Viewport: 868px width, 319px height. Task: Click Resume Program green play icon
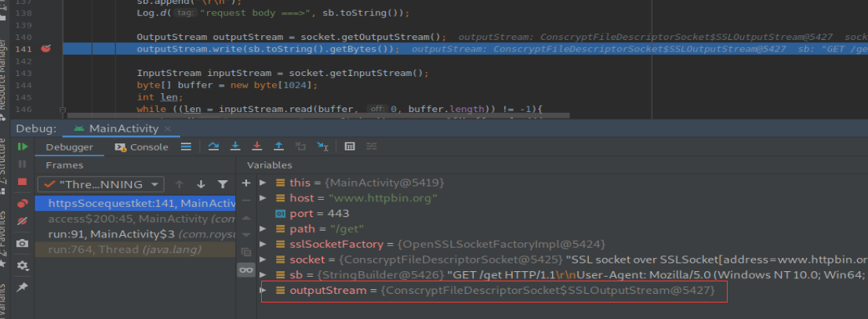point(23,147)
